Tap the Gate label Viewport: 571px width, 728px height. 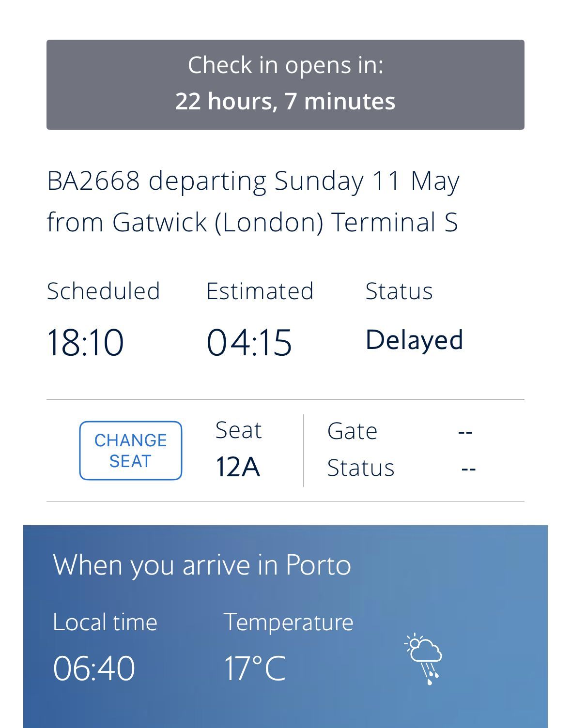coord(352,431)
